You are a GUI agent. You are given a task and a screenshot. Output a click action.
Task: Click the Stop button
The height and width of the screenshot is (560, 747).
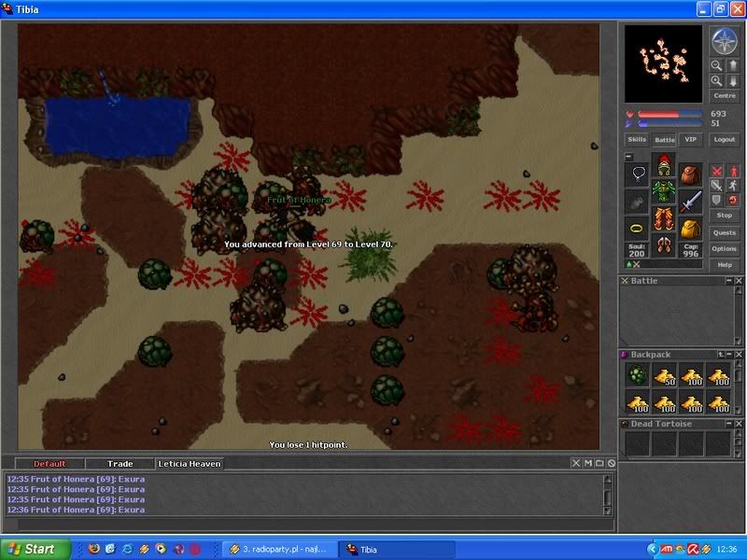(725, 216)
